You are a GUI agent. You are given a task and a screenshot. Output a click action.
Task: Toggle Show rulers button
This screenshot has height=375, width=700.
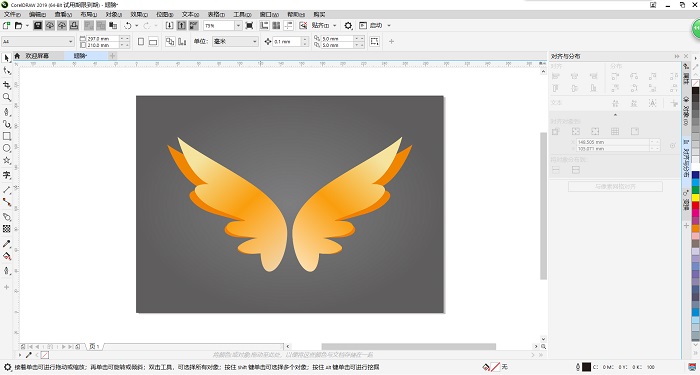coord(264,25)
